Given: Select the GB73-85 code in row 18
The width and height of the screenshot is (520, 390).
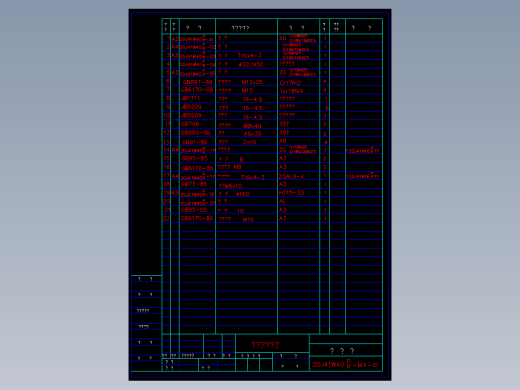Looking at the screenshot, I should (194, 184).
